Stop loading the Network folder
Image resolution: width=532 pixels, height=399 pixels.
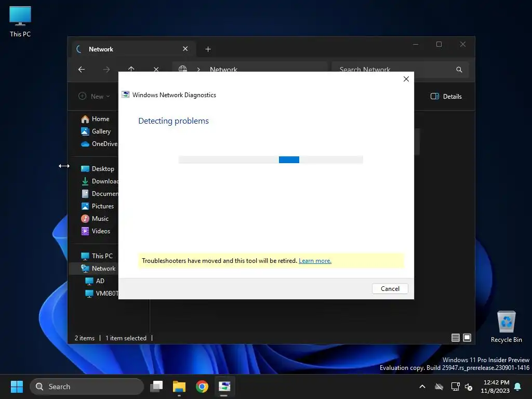click(x=156, y=69)
